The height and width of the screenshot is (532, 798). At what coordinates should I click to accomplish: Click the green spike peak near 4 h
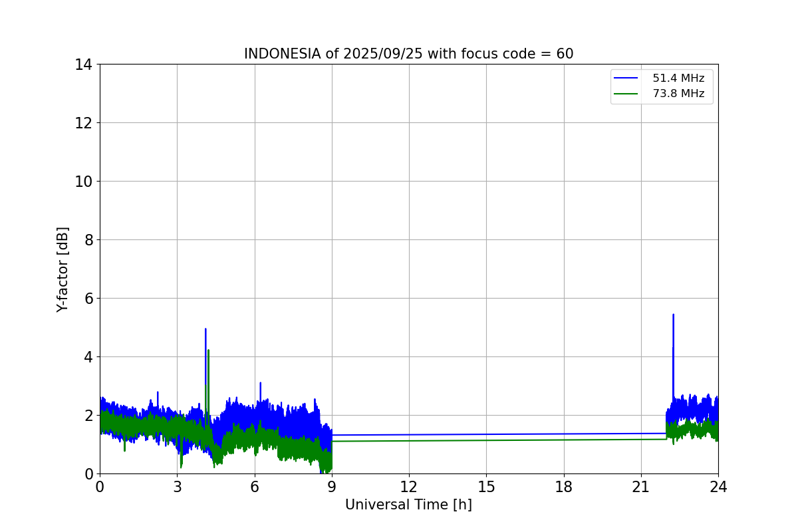[x=209, y=350]
